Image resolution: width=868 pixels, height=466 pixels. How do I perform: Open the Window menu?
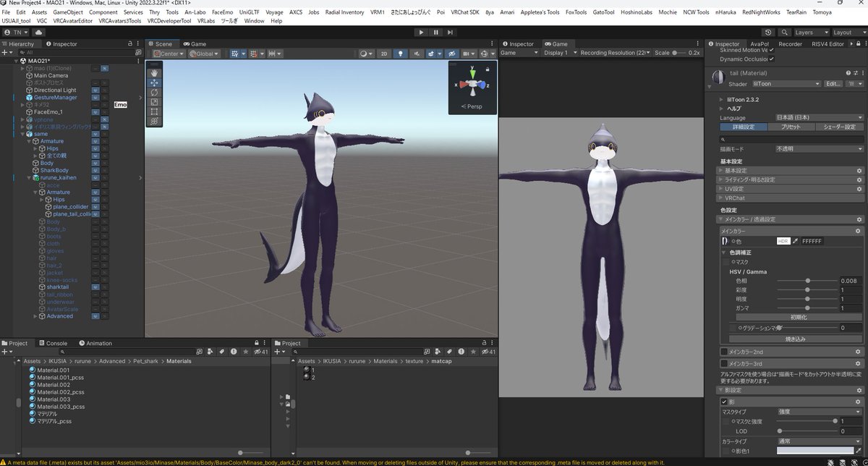pos(254,21)
